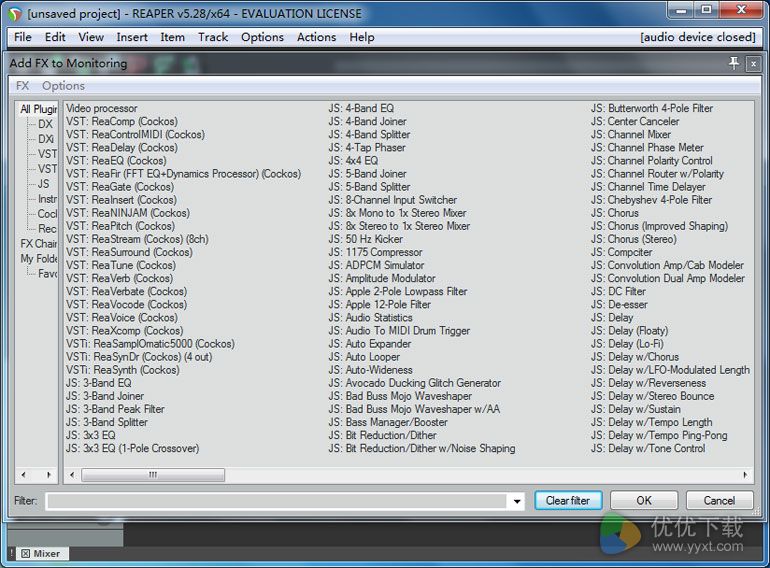Click the category tree scroll right arrow
This screenshot has width=770, height=568.
[49, 475]
